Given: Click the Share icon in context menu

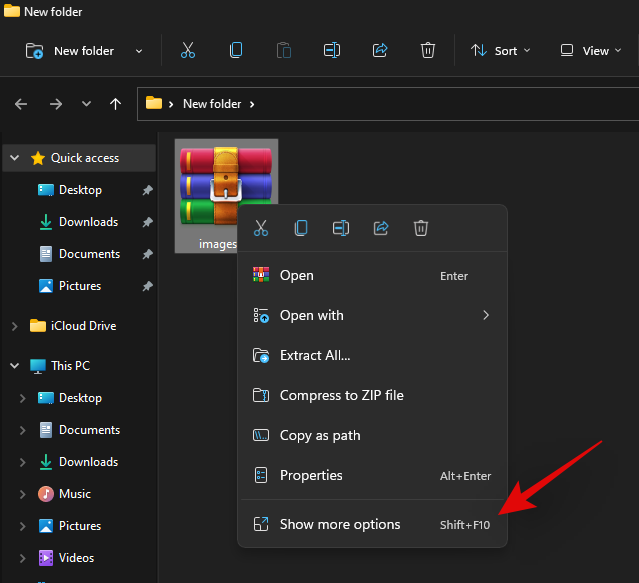Looking at the screenshot, I should [381, 228].
